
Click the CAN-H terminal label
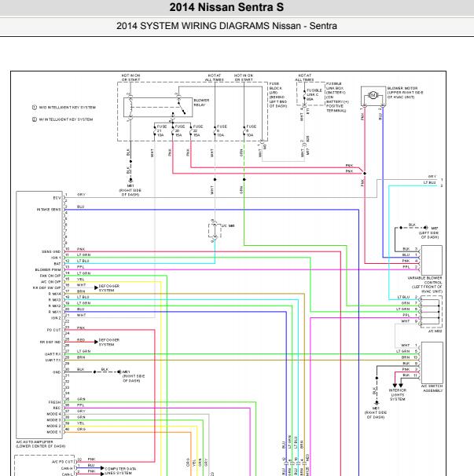tap(68, 468)
